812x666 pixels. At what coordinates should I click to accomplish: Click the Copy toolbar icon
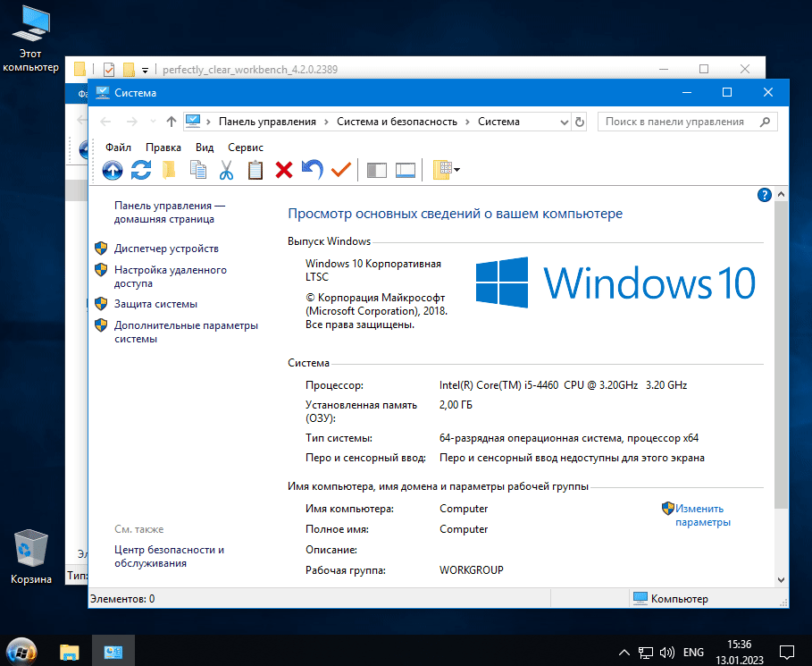(197, 170)
